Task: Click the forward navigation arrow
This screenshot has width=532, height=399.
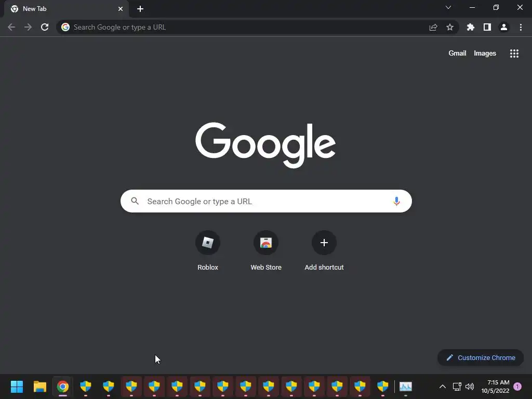Action: click(x=28, y=27)
